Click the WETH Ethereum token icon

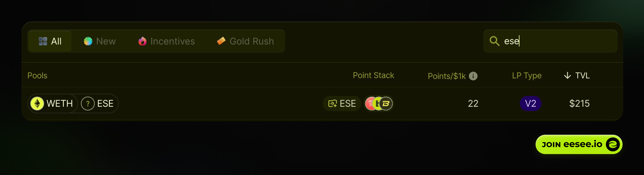tap(37, 103)
